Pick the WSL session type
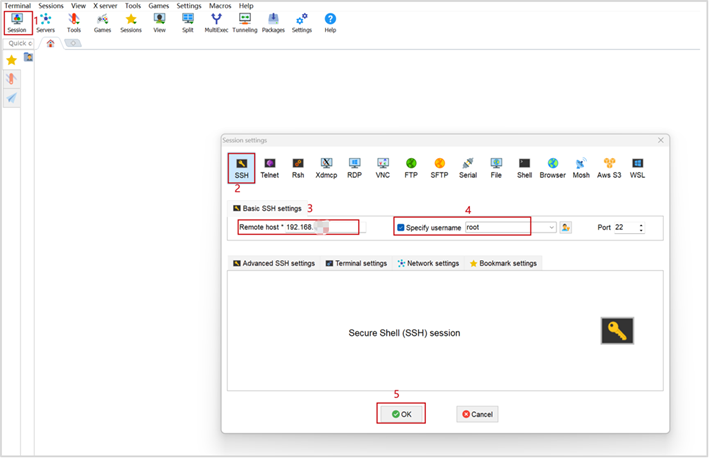Viewport: 709px width, 458px height. 637,167
